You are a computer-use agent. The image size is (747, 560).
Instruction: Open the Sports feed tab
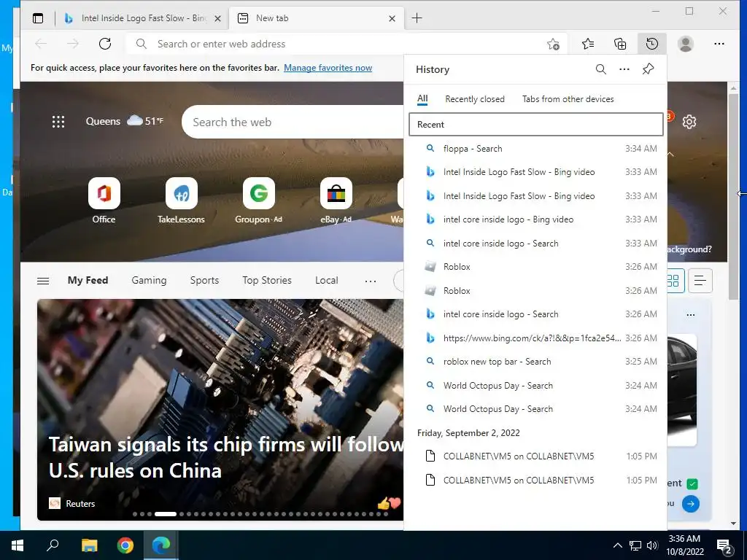click(x=204, y=280)
